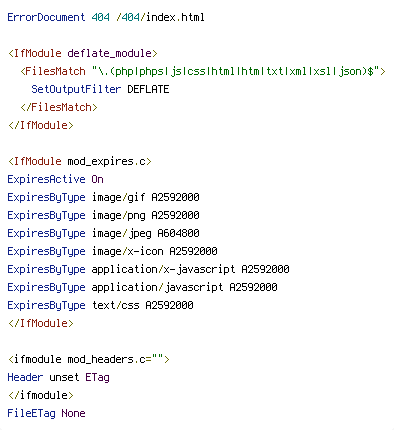Click the image/png expiry value A2592000
The image size is (394, 430).
coord(175,215)
